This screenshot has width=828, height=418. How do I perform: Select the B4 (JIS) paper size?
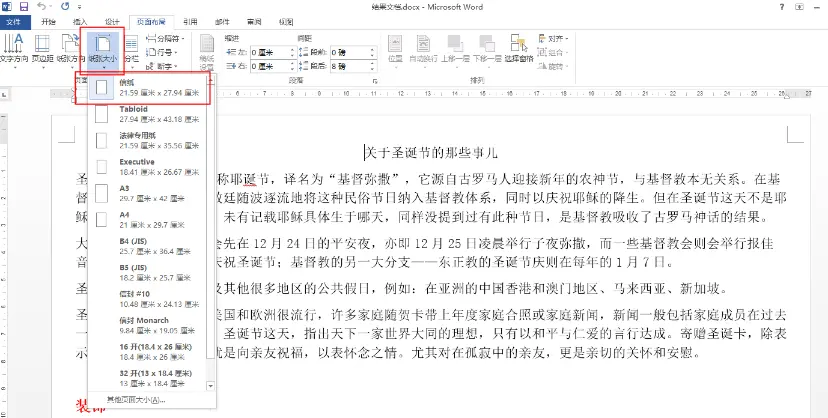pos(147,246)
